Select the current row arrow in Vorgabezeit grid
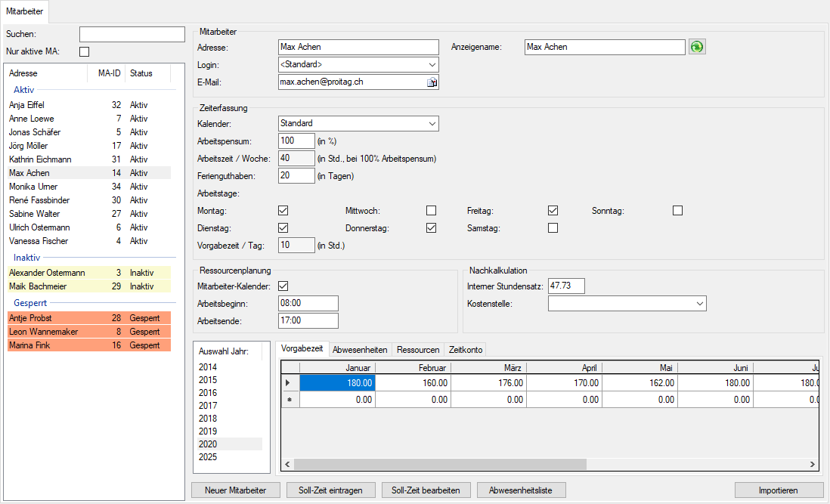This screenshot has height=504, width=830. [287, 383]
